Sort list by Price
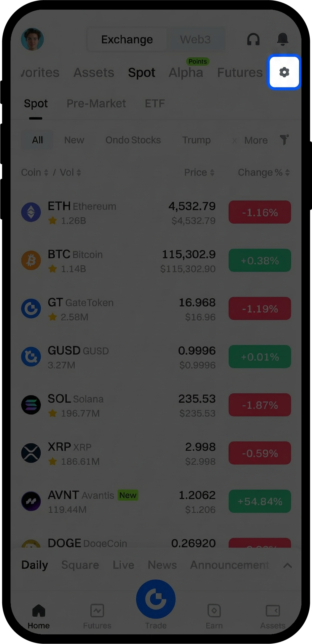 pyautogui.click(x=199, y=173)
